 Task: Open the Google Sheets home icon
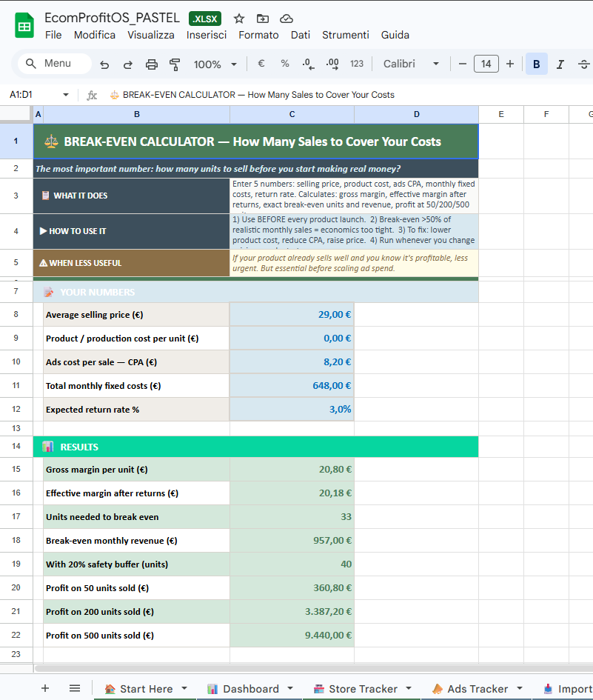pos(24,27)
